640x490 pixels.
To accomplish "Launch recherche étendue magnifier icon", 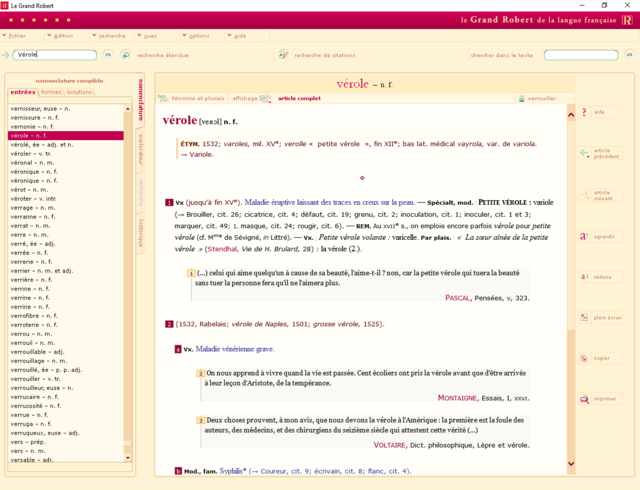I will pos(126,55).
